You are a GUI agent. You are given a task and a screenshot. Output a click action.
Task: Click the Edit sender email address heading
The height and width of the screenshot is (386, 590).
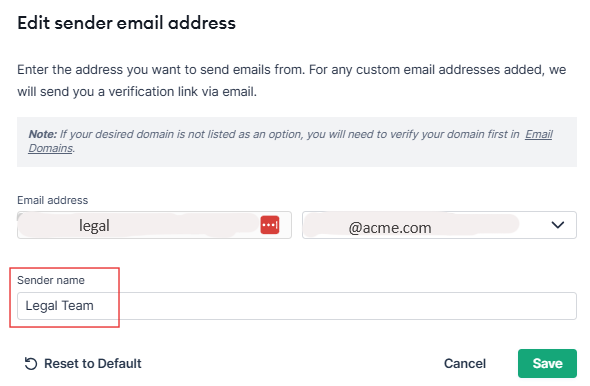[126, 23]
